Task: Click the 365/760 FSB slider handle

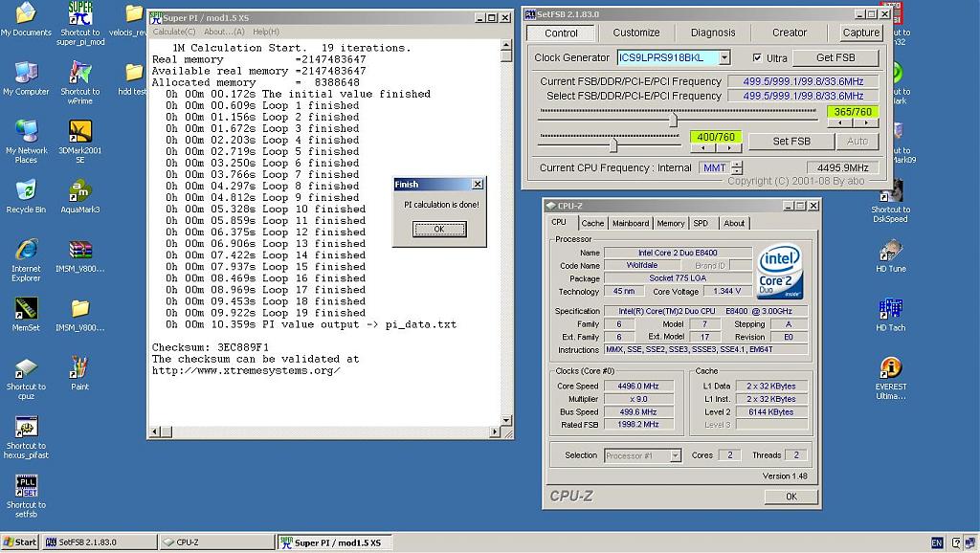Action: pos(673,120)
